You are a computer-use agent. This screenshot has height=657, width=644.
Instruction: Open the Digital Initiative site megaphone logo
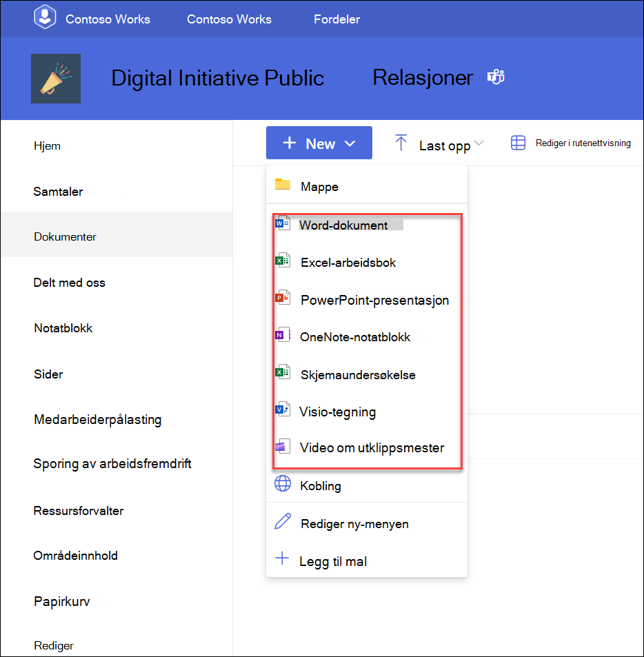pos(56,79)
